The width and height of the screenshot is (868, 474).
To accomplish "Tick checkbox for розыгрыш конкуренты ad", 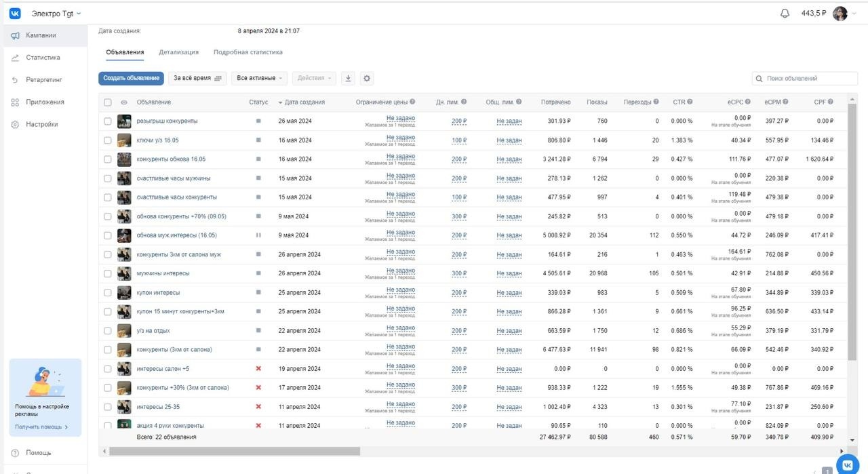I will pyautogui.click(x=108, y=121).
